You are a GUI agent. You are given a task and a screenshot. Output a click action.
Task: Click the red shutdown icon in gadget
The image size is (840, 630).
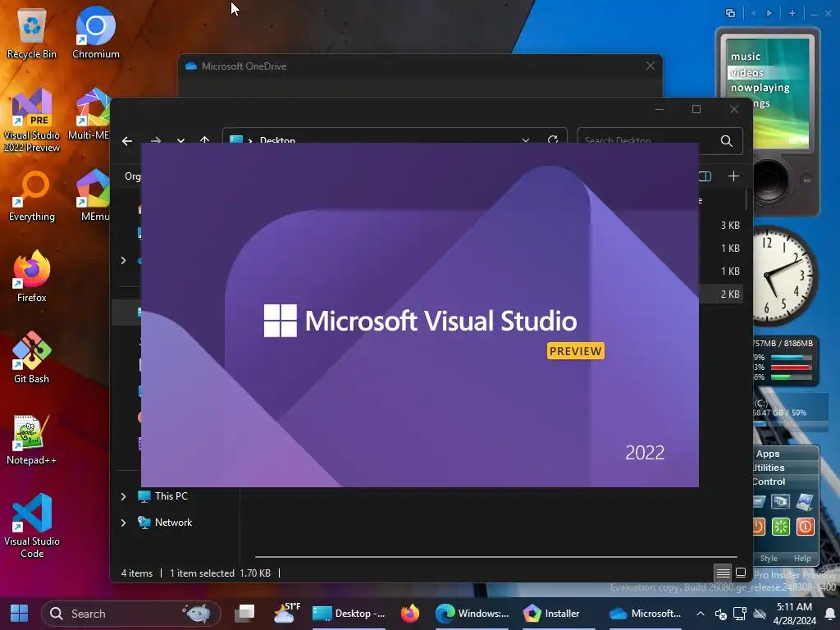[806, 527]
